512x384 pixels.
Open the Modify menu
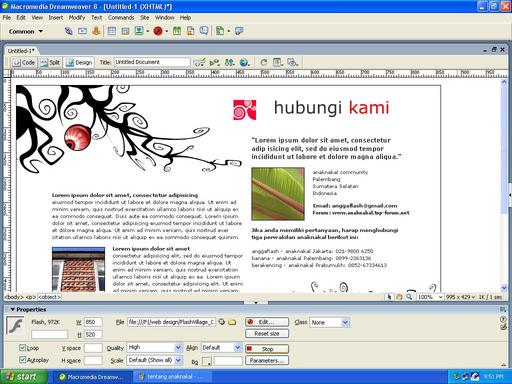tap(77, 17)
